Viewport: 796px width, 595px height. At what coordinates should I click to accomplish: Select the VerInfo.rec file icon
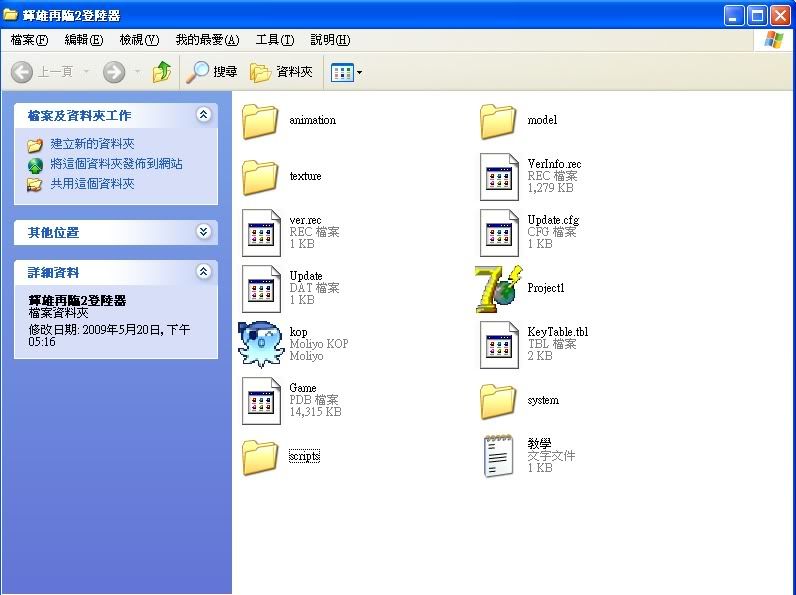tap(498, 177)
